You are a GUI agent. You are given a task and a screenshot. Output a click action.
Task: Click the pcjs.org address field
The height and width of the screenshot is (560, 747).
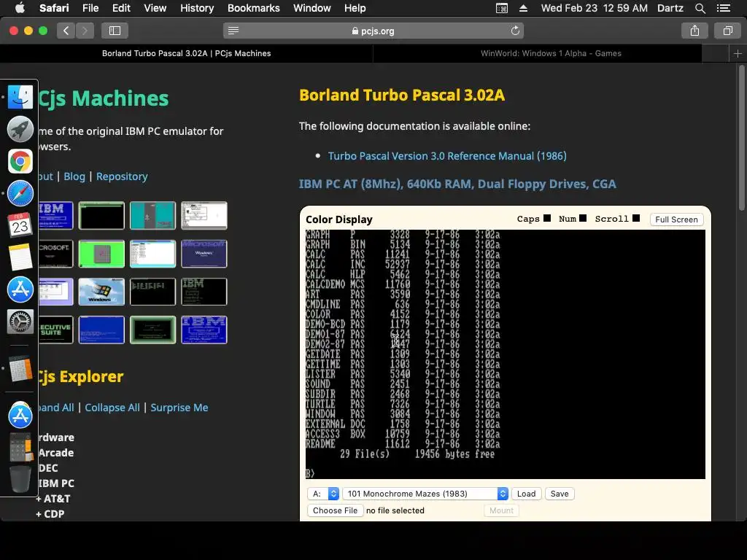pos(373,31)
